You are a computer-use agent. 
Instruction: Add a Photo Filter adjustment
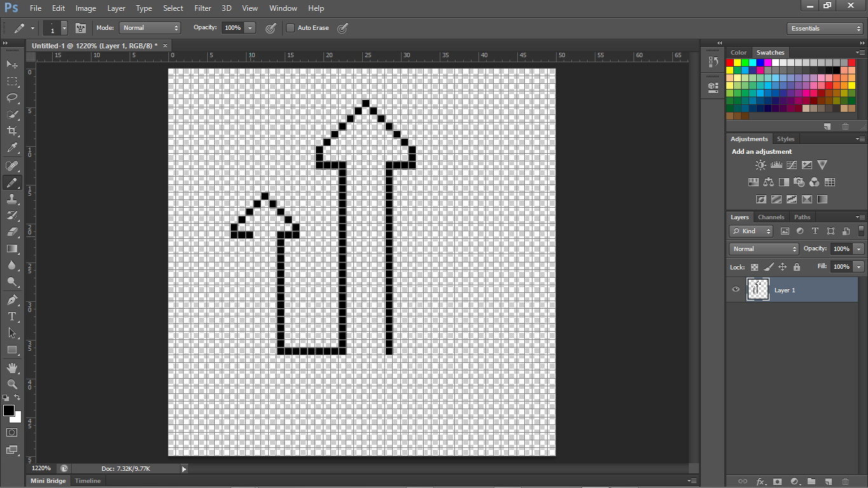[799, 182]
